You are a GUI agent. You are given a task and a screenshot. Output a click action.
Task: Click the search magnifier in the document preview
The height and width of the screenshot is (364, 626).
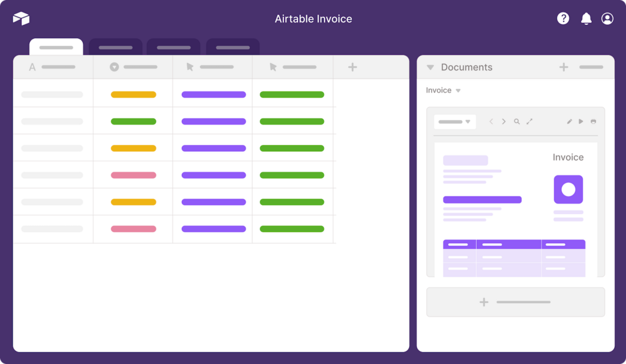click(517, 121)
